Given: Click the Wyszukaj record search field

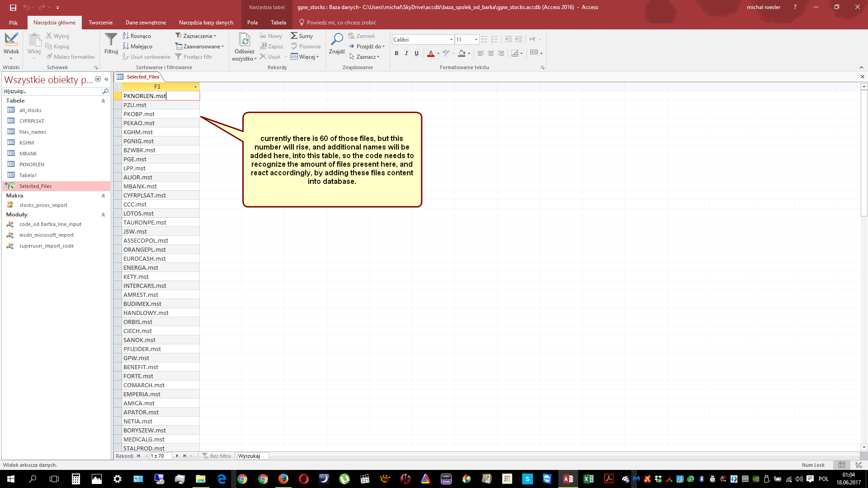Looking at the screenshot, I should [x=252, y=456].
